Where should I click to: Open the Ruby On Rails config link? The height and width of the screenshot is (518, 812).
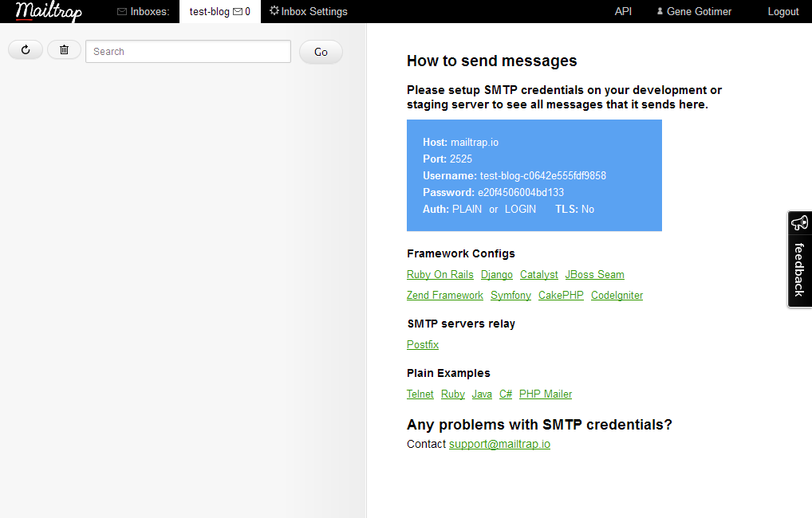tap(440, 274)
